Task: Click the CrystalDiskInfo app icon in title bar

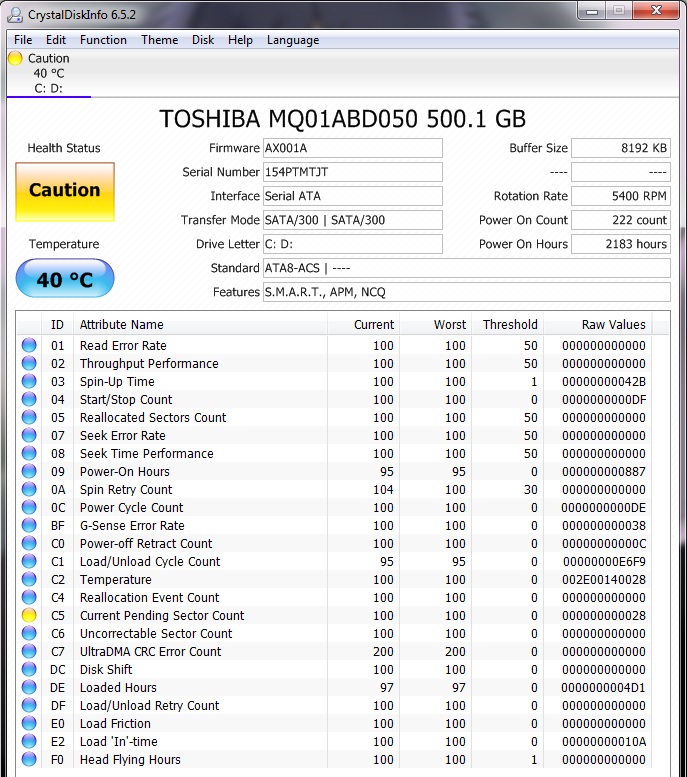Action: point(15,15)
